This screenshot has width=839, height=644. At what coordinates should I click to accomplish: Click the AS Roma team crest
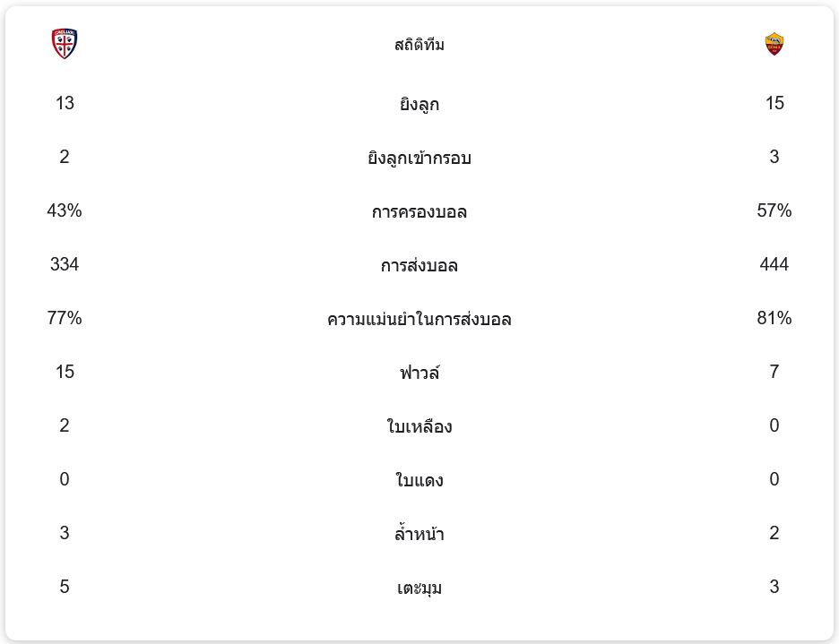pyautogui.click(x=774, y=44)
